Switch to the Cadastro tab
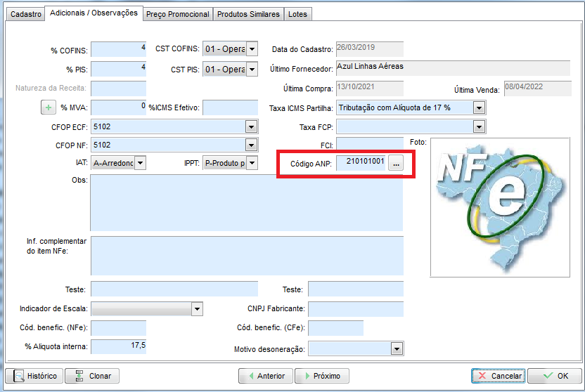This screenshot has height=392, width=585. pyautogui.click(x=25, y=14)
